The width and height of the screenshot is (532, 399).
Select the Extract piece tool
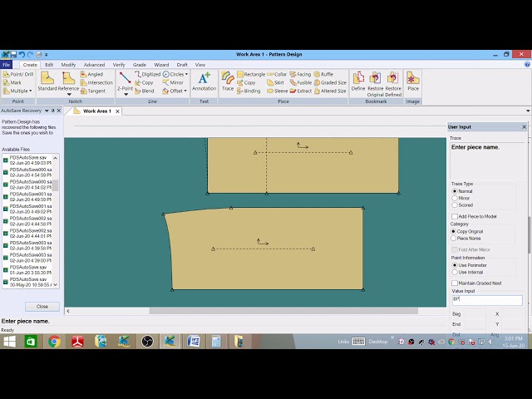point(301,91)
